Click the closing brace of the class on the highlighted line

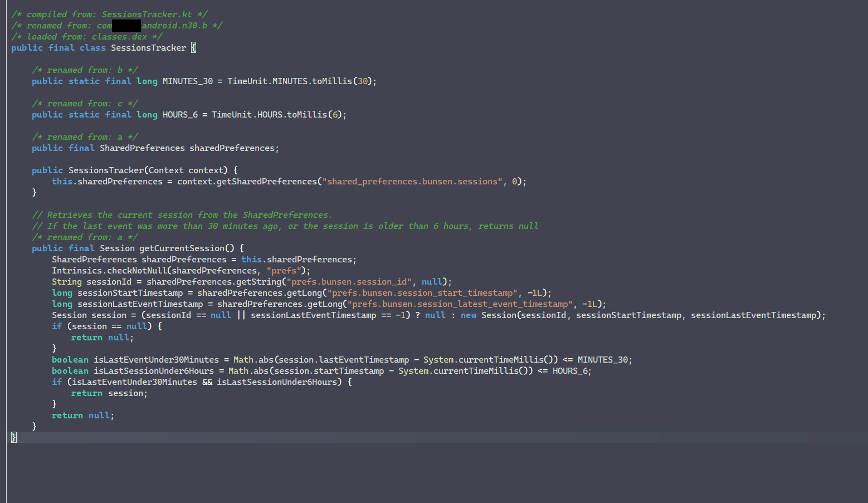14,437
